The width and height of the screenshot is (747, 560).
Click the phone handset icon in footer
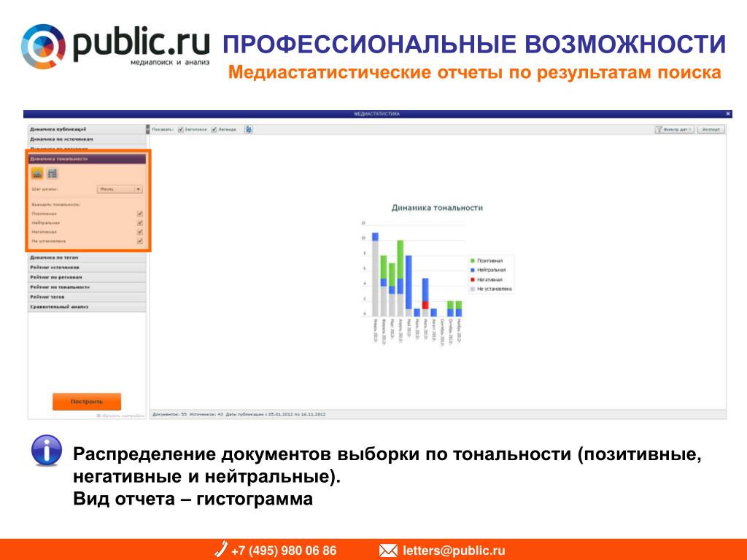(x=221, y=549)
